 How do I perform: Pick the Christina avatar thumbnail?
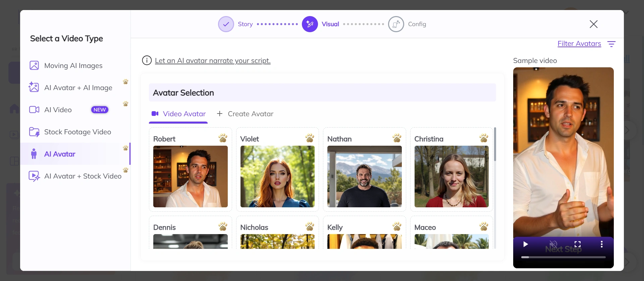coord(451,177)
